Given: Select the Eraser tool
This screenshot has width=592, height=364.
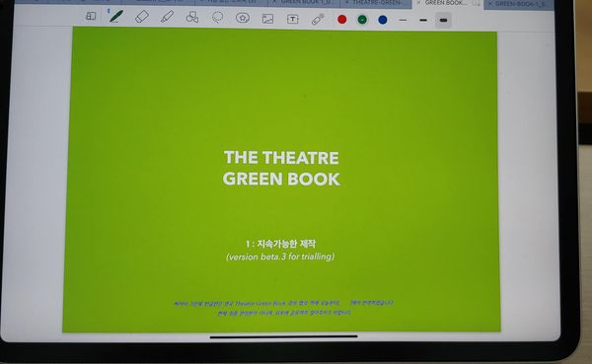Looking at the screenshot, I should coord(141,17).
